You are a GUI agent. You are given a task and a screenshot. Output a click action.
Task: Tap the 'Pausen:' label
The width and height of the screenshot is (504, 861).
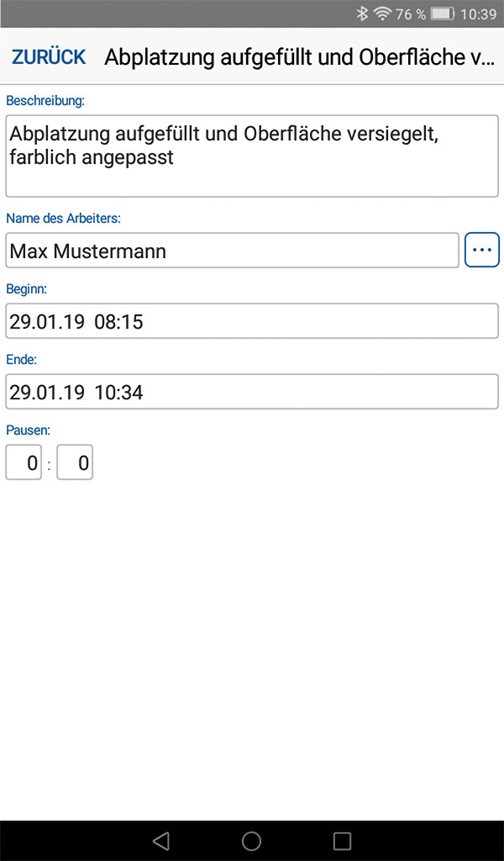[29, 430]
